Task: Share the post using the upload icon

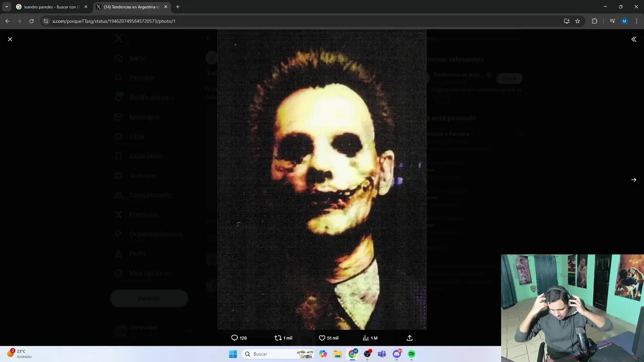Action: [x=410, y=338]
